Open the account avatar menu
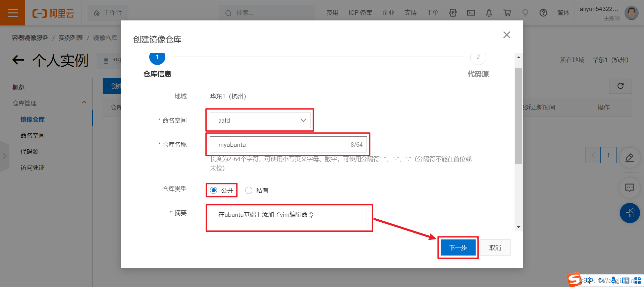 click(631, 13)
